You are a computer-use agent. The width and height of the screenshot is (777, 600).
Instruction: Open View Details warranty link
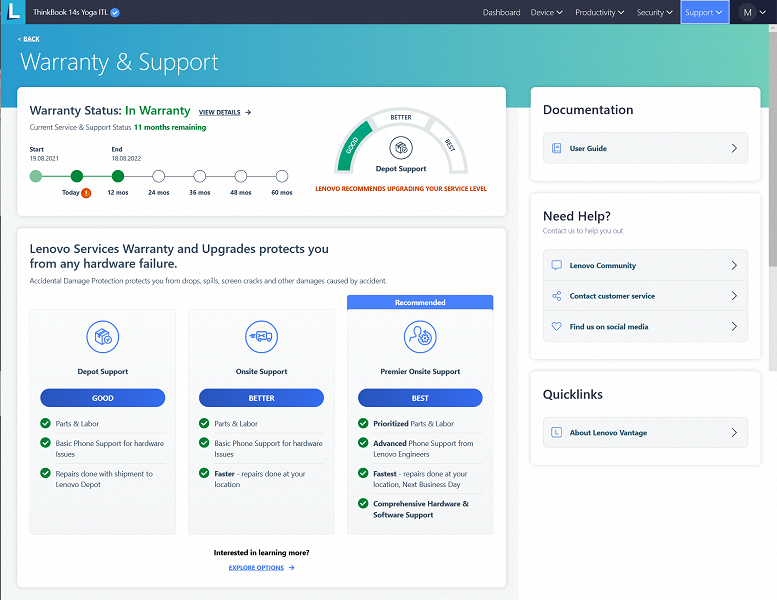[220, 112]
